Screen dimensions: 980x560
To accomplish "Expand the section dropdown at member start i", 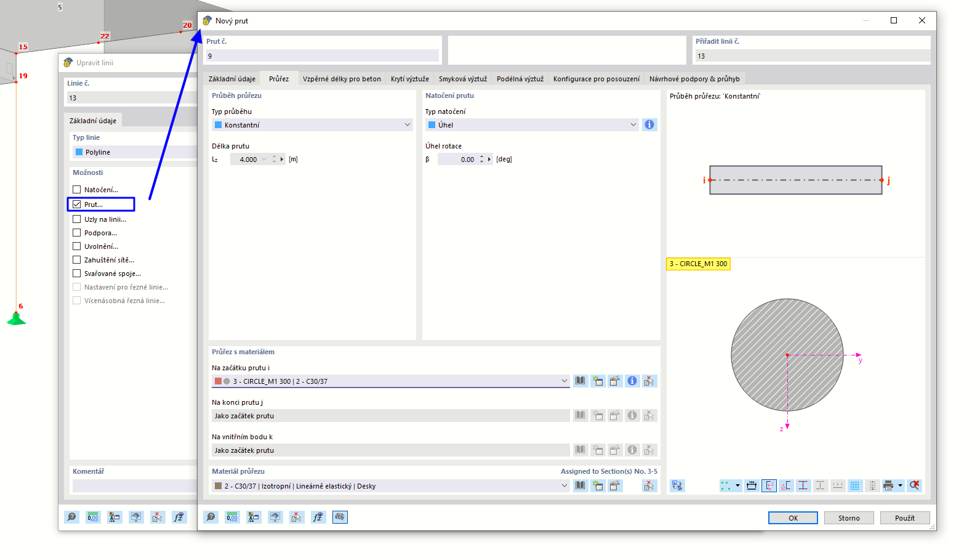I will (564, 381).
